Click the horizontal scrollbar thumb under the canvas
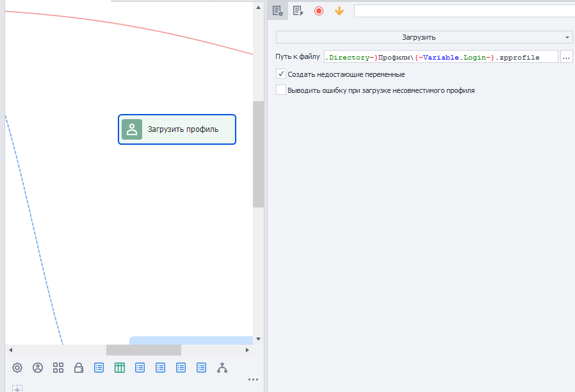The height and width of the screenshot is (392, 575). coord(143,350)
